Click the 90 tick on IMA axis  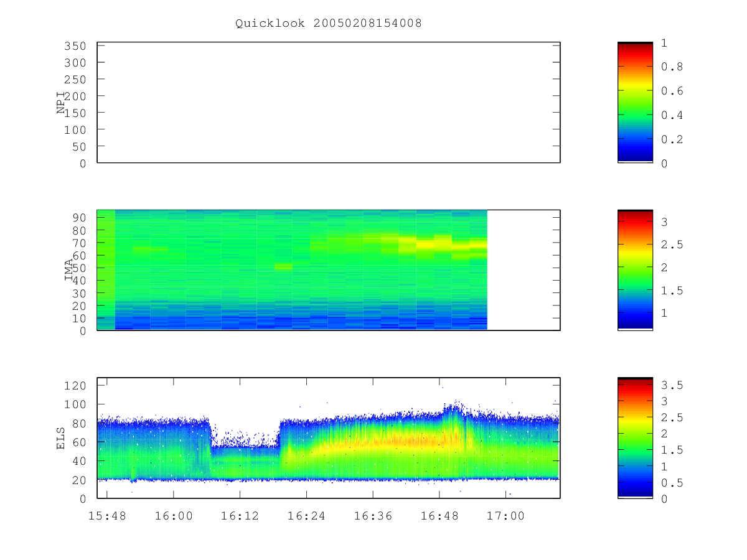pos(79,217)
